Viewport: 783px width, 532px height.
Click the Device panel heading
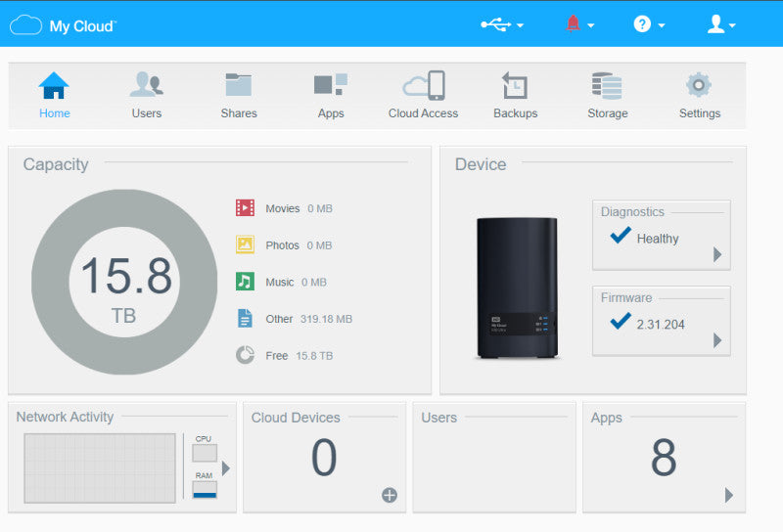pos(481,164)
